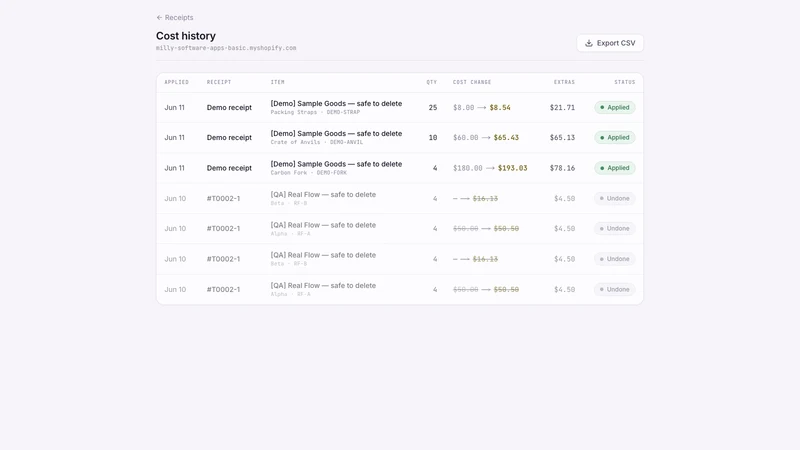Click the Applied badge in the Carbon Fork row
Viewport: 800px width, 450px height.
614,168
